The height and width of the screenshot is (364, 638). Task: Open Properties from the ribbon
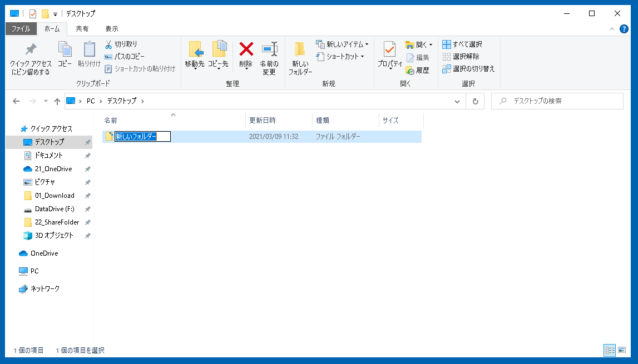point(389,51)
